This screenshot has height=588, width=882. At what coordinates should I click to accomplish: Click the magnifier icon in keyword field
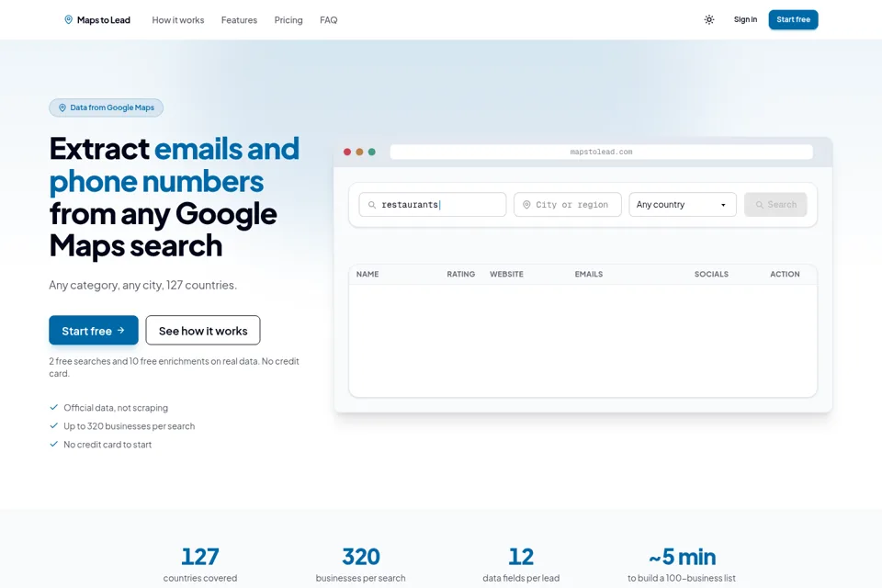click(372, 205)
